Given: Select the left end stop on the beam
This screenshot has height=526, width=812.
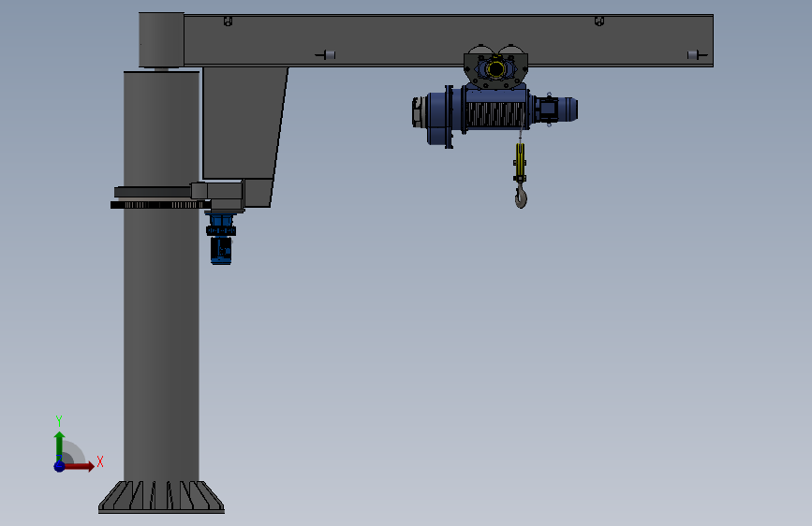Looking at the screenshot, I should click(326, 54).
